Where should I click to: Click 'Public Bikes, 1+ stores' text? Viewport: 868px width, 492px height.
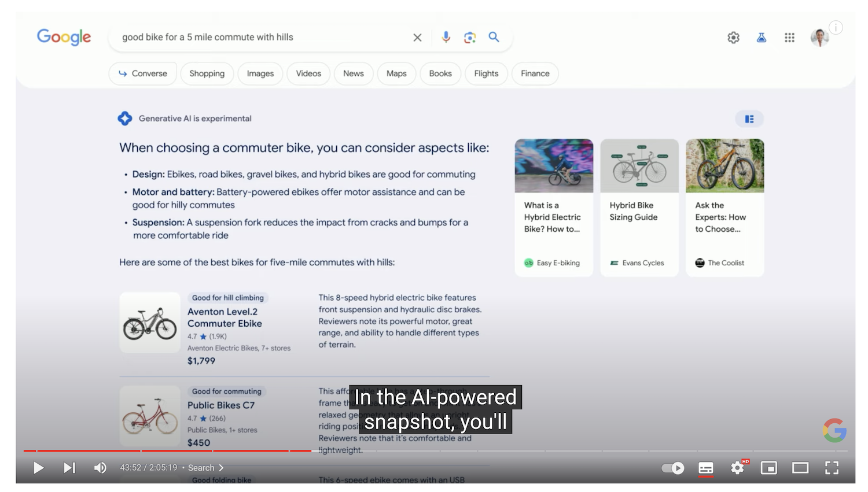tap(222, 430)
